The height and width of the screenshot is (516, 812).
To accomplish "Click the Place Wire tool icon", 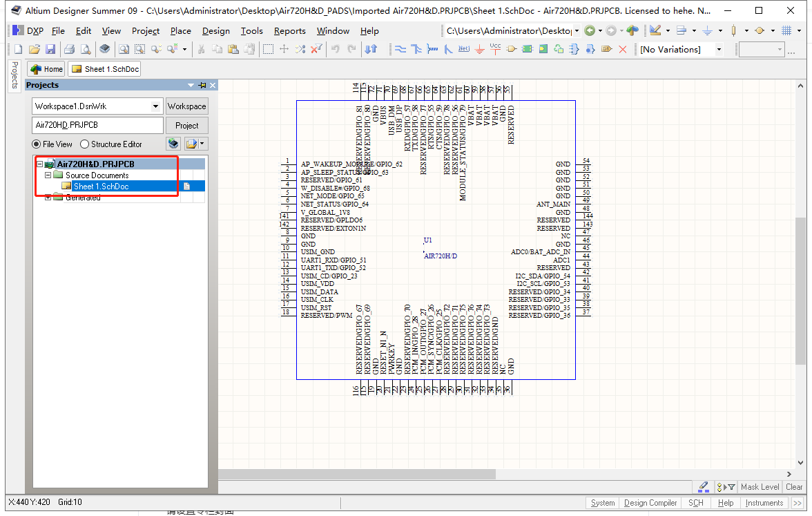I will [x=400, y=49].
